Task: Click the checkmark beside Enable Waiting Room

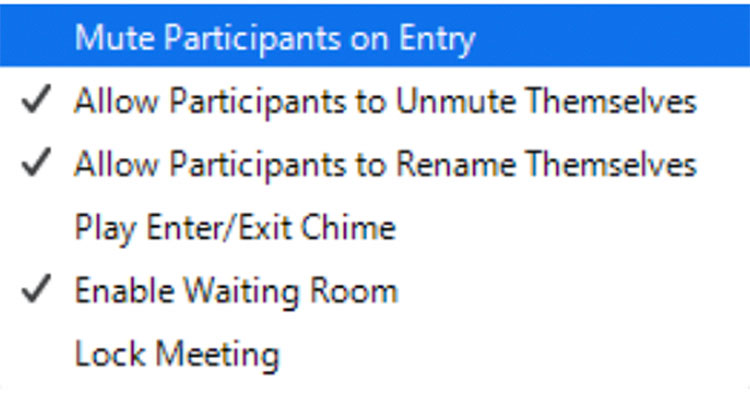Action: pyautogui.click(x=36, y=291)
